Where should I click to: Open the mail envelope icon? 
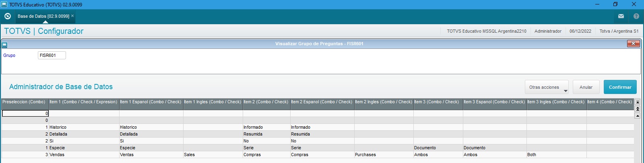click(621, 16)
